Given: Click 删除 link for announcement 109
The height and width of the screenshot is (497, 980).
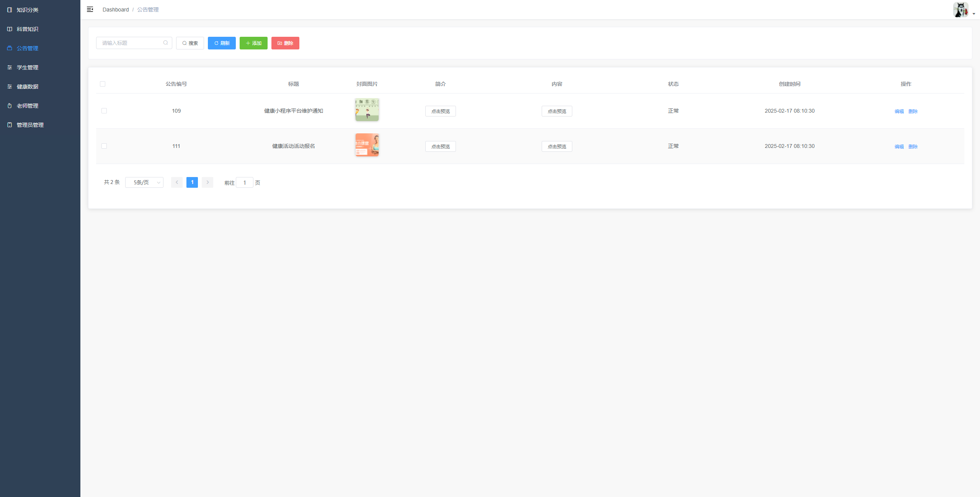Looking at the screenshot, I should (913, 111).
